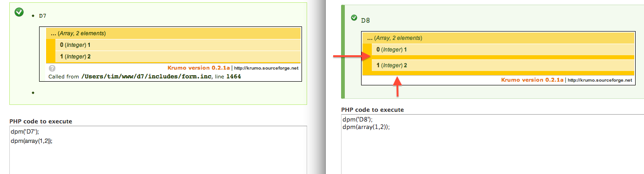Click the D8 message text in right panel
Viewport: 644px width, 174px height.
(365, 20)
